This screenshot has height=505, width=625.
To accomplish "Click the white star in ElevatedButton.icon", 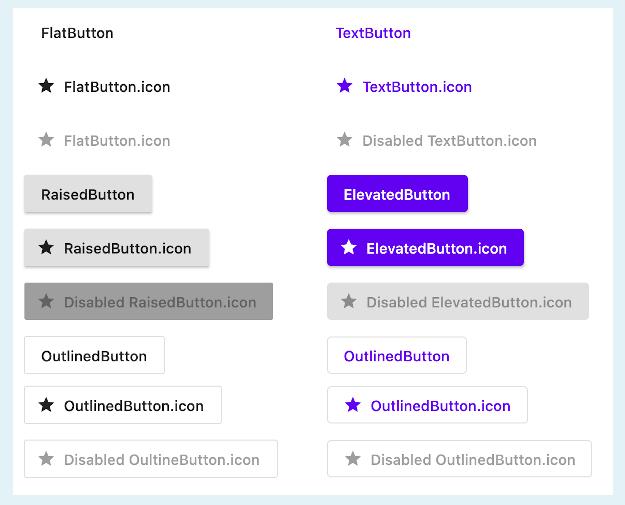I will (349, 248).
